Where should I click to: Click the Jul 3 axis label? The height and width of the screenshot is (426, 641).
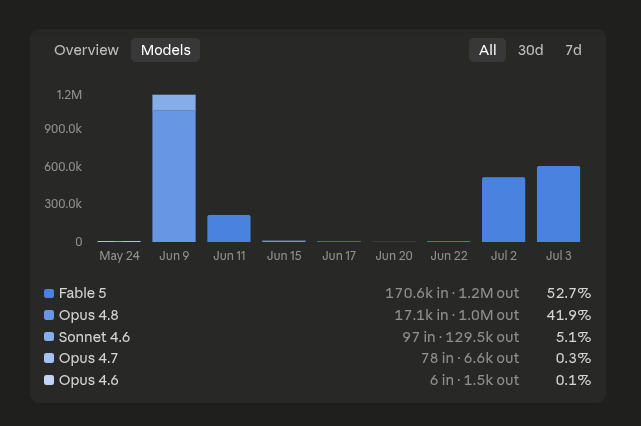pos(558,256)
